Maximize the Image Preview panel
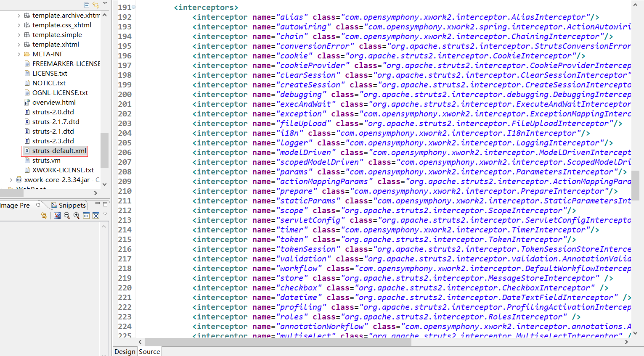This screenshot has height=356, width=644. point(105,204)
